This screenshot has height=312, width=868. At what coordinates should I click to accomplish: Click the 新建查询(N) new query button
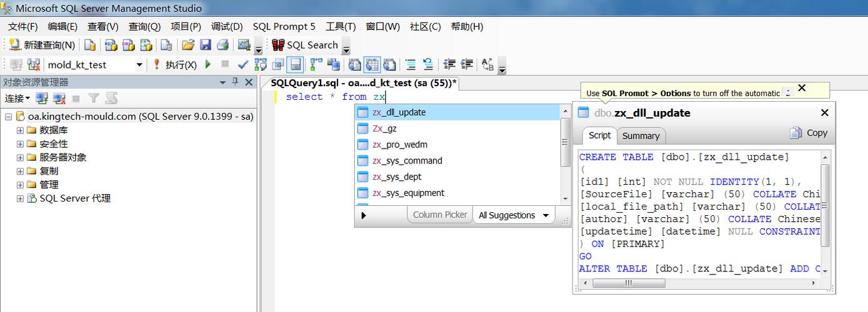(x=43, y=45)
